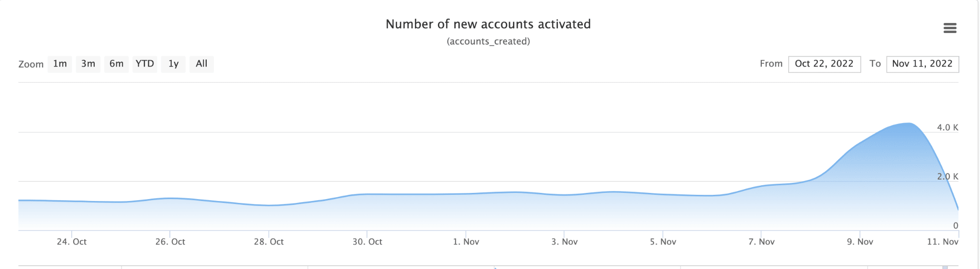Click the 5. Nov axis label
This screenshot has height=269, width=980.
[x=663, y=242]
